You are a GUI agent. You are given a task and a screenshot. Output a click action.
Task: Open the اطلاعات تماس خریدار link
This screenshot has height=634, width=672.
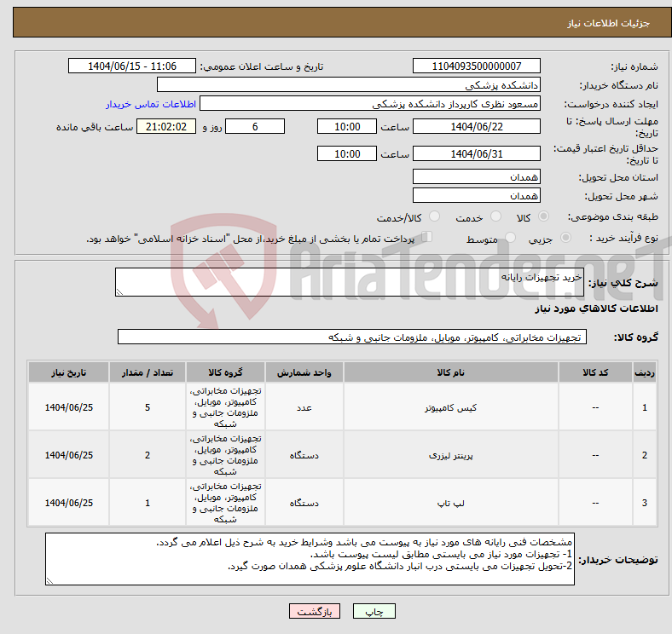pos(151,104)
